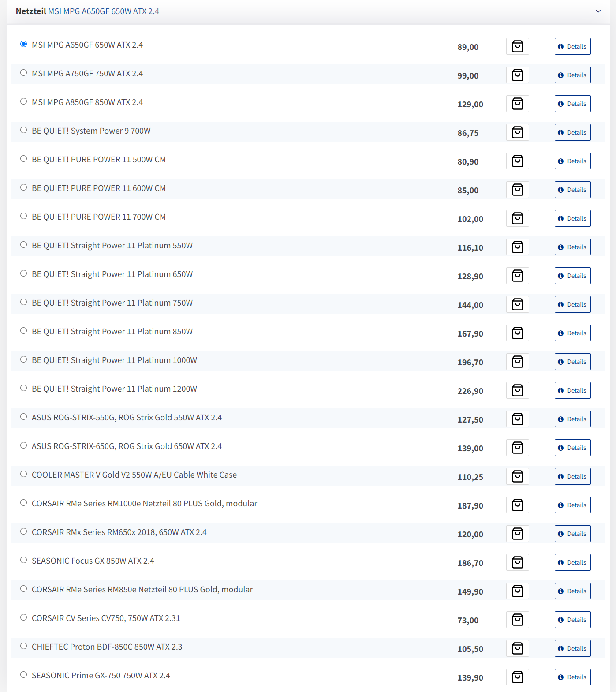616x692 pixels.
Task: View Details for Straight Power 11 Platinum 1200W
Action: coord(572,390)
